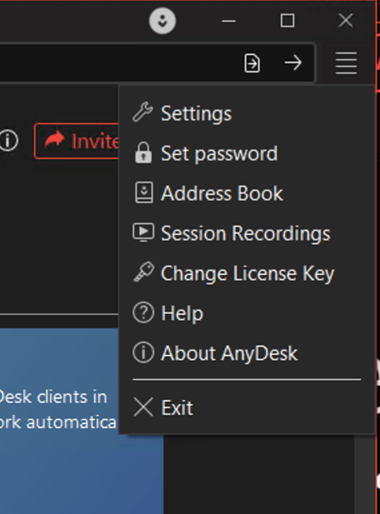Click the info icon beside About AnyDesk
This screenshot has width=380, height=514.
[x=143, y=352]
